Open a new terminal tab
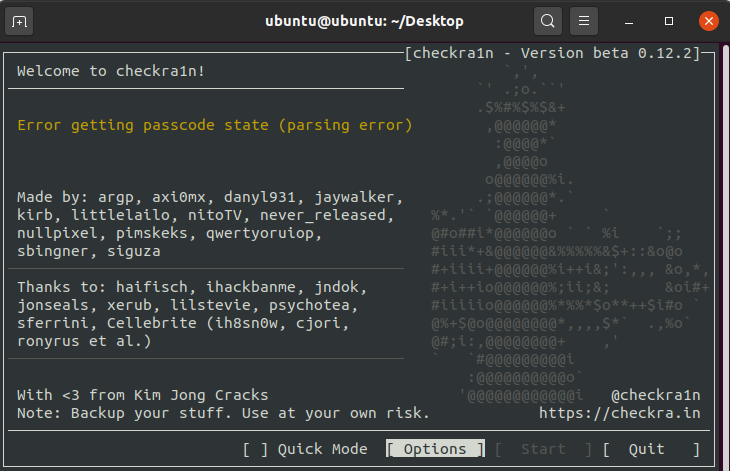730x471 pixels. (x=19, y=21)
